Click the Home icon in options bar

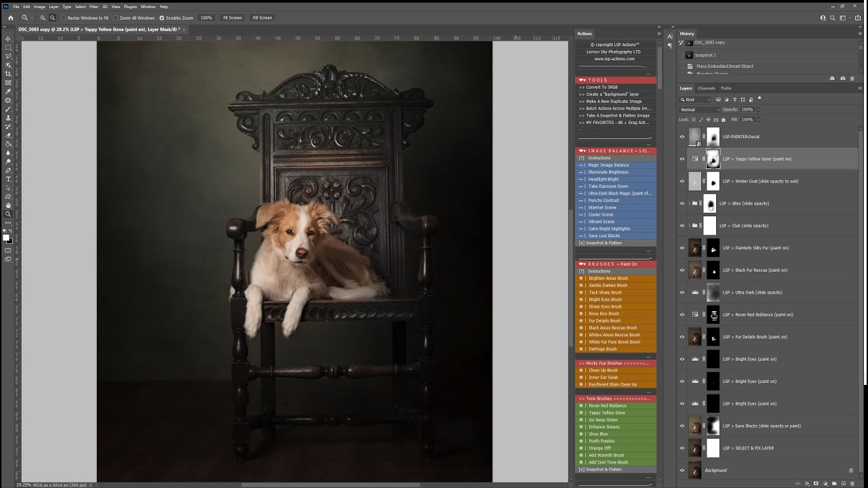(10, 18)
